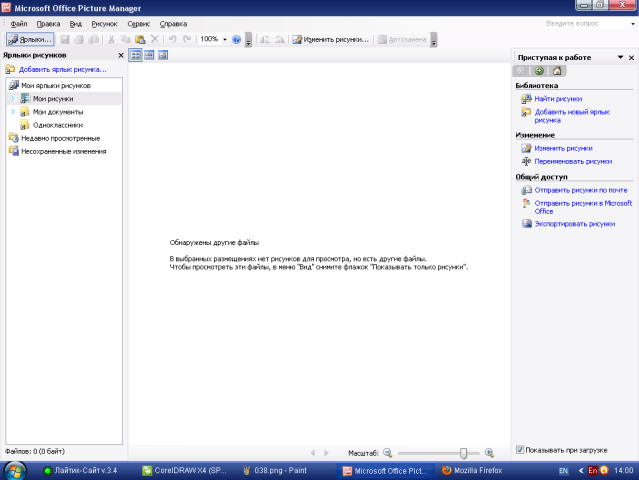
Task: Open standard toolbar options after Help icon
Action: pos(248,40)
